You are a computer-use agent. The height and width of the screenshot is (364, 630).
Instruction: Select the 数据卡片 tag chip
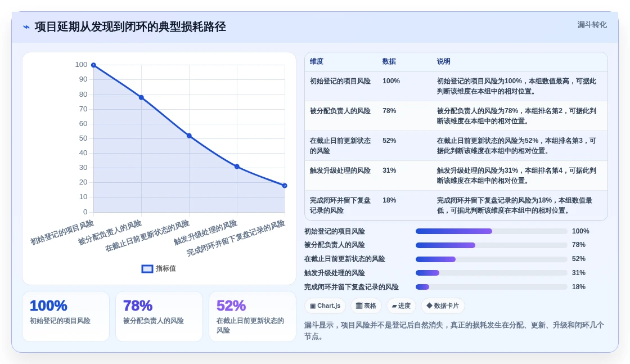click(442, 305)
